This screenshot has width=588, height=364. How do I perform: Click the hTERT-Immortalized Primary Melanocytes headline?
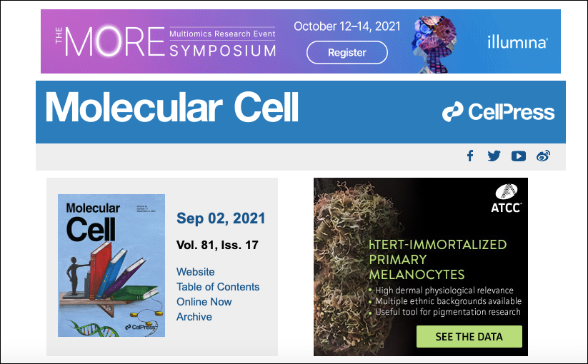[438, 260]
